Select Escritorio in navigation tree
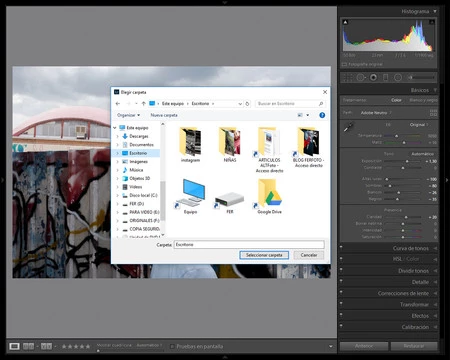 pyautogui.click(x=138, y=153)
